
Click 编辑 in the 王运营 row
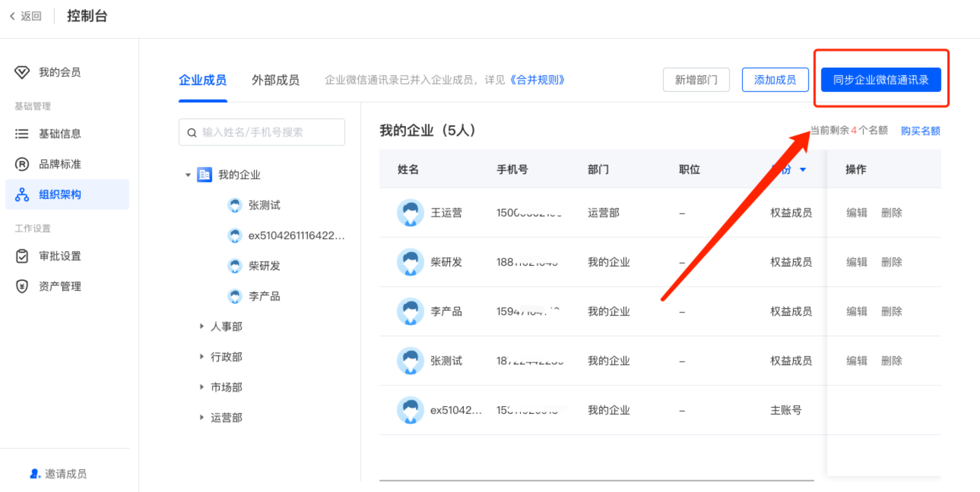(x=856, y=212)
